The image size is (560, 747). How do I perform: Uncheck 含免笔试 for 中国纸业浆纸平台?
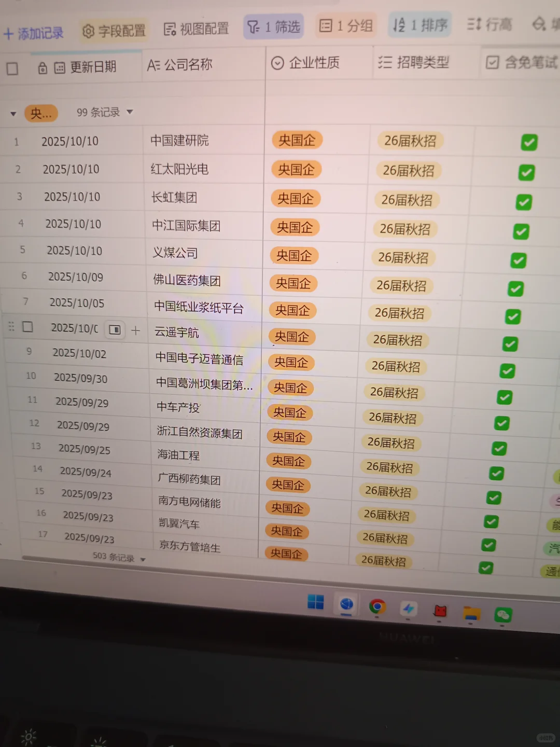[x=513, y=316]
